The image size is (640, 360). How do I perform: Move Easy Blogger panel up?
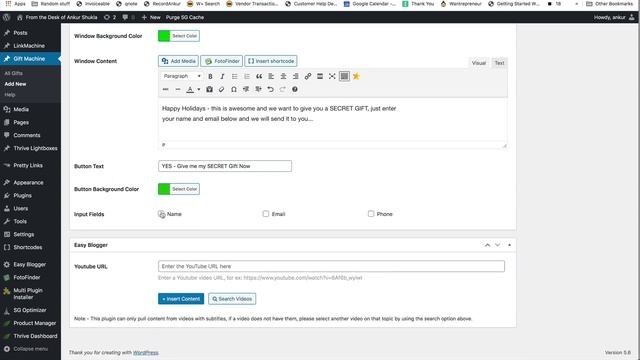(x=487, y=245)
